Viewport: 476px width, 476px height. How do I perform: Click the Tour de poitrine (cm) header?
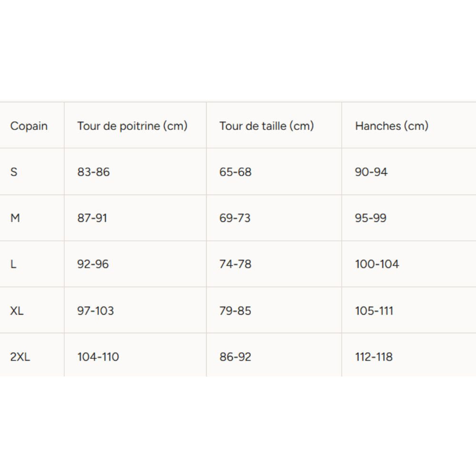click(x=132, y=126)
